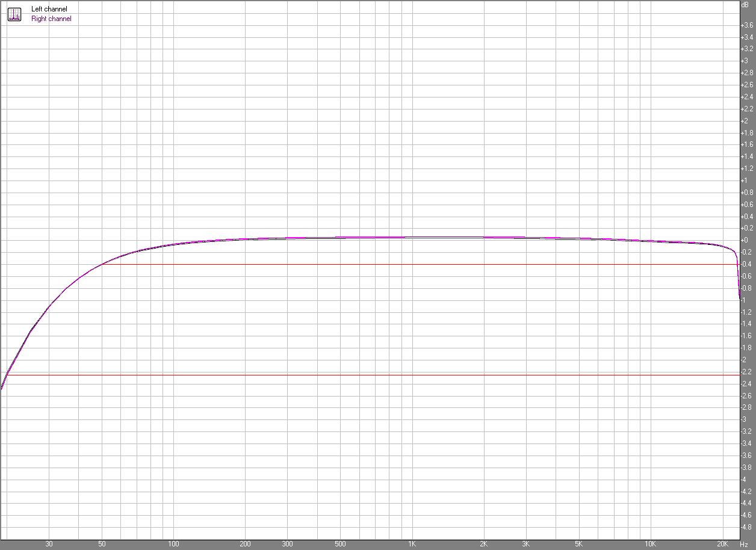This screenshot has width=756, height=550.
Task: Click the '+0.6' dB axis label
Action: pos(746,205)
